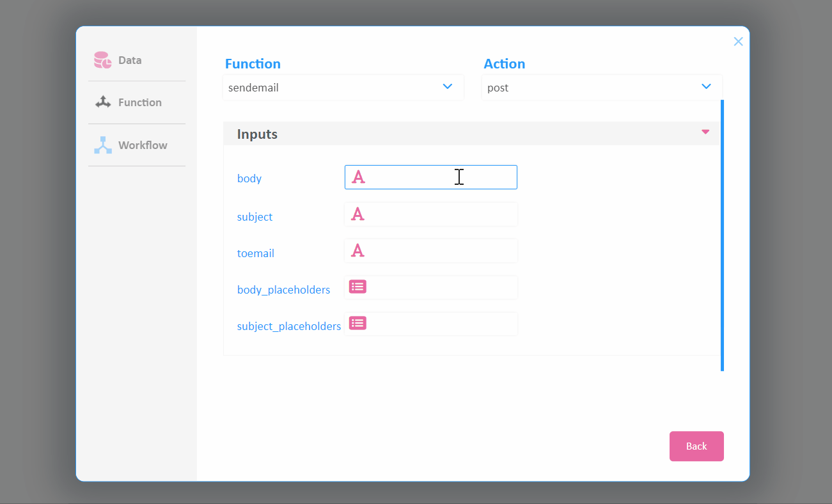This screenshot has width=832, height=504.
Task: Collapse the Inputs section with pink triangle
Action: click(705, 132)
